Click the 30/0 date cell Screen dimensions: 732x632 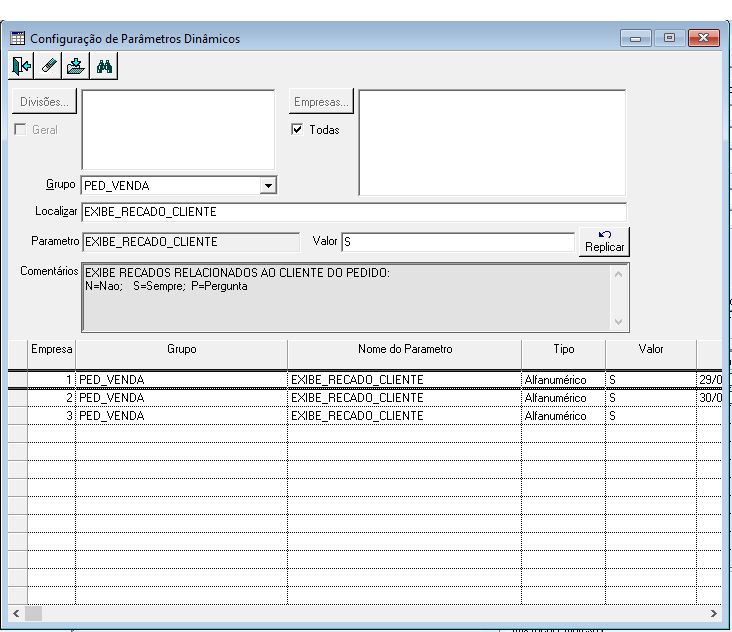coord(710,398)
